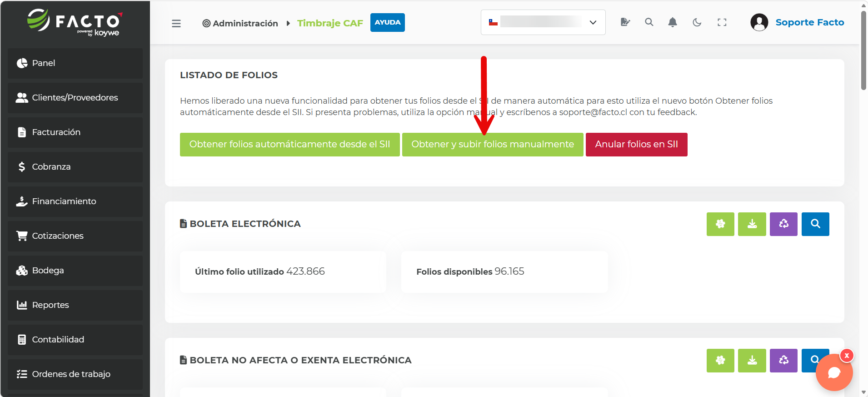Open the search magnifier in the top bar
The height and width of the screenshot is (397, 868).
click(649, 22)
